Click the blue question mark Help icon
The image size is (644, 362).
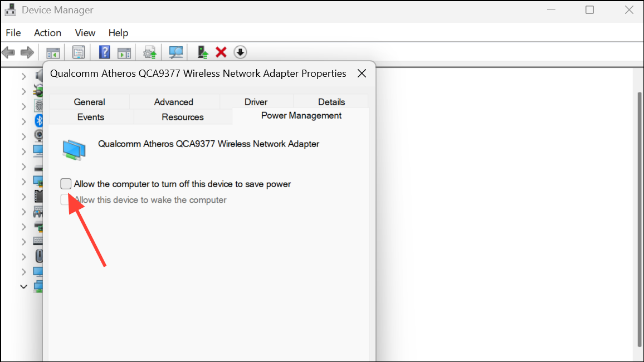point(104,52)
